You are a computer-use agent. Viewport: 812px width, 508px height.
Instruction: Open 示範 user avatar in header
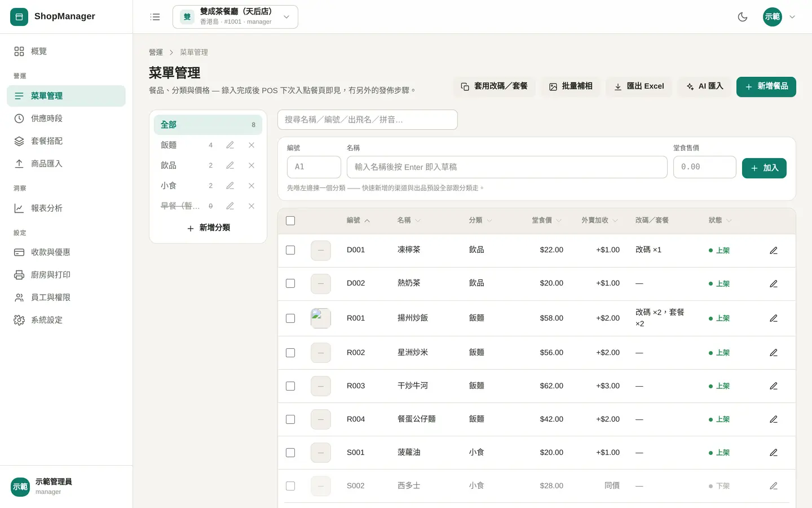point(773,17)
